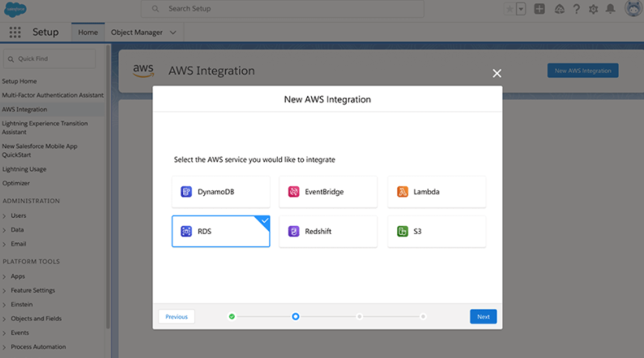
Task: Expand the Email section
Action: pos(4,244)
